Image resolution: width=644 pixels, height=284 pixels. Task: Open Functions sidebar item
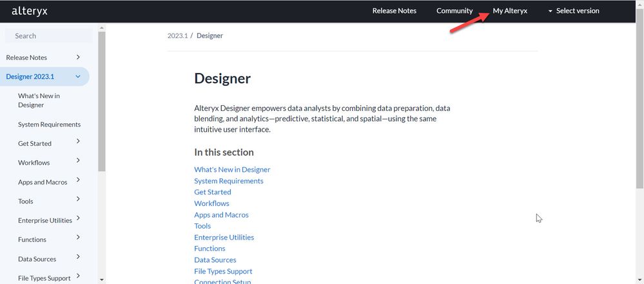click(32, 239)
